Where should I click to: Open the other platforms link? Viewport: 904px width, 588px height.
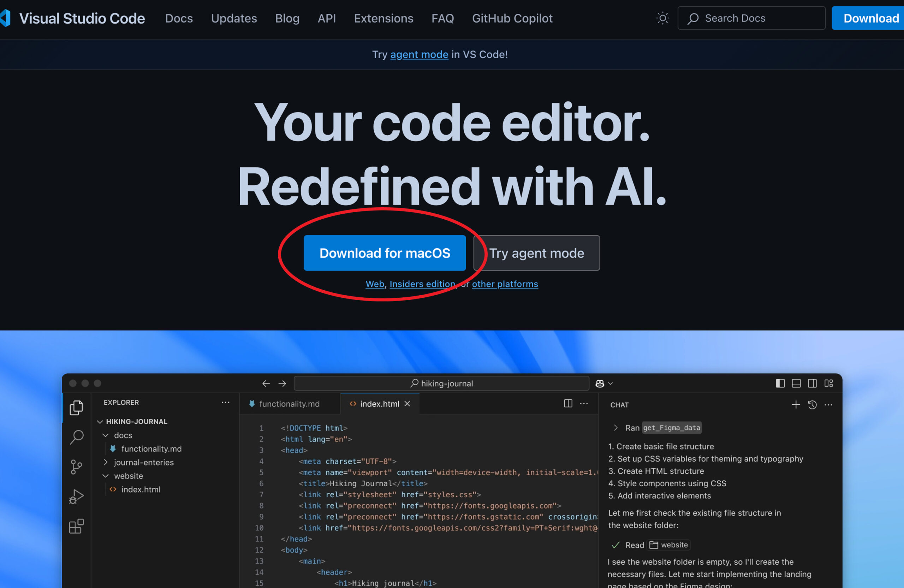point(505,284)
